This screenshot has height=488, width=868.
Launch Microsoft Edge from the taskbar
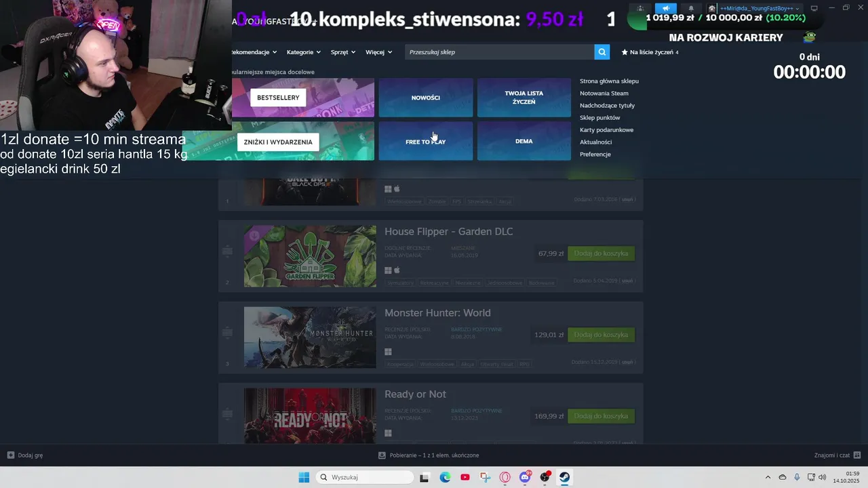pyautogui.click(x=445, y=477)
